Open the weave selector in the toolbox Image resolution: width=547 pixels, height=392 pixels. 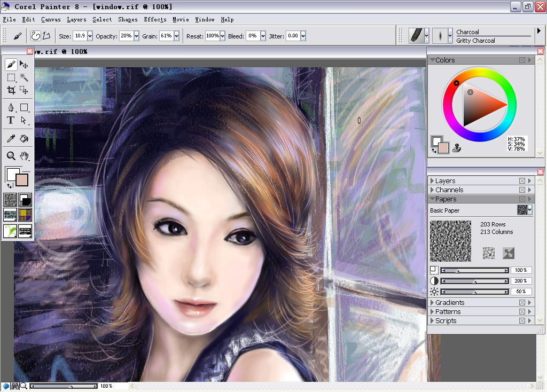(x=25, y=215)
